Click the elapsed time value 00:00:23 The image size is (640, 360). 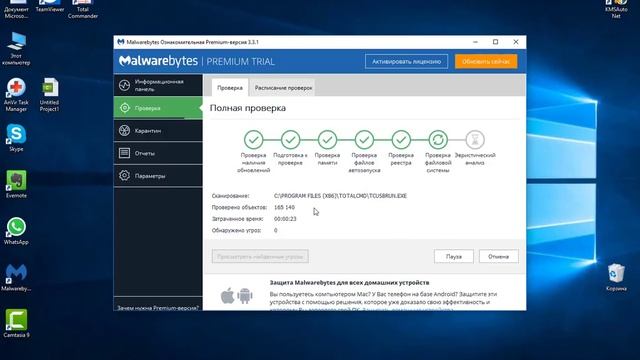tap(285, 219)
